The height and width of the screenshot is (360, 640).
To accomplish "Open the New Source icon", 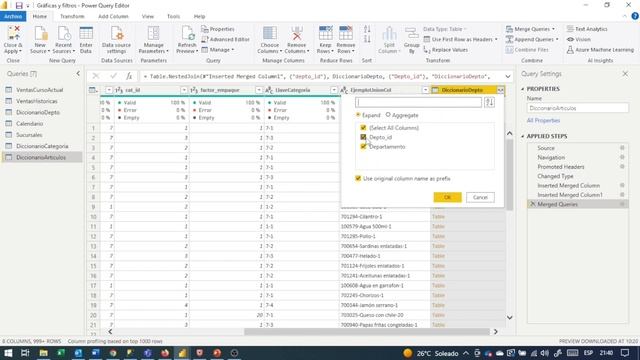I will pos(40,33).
